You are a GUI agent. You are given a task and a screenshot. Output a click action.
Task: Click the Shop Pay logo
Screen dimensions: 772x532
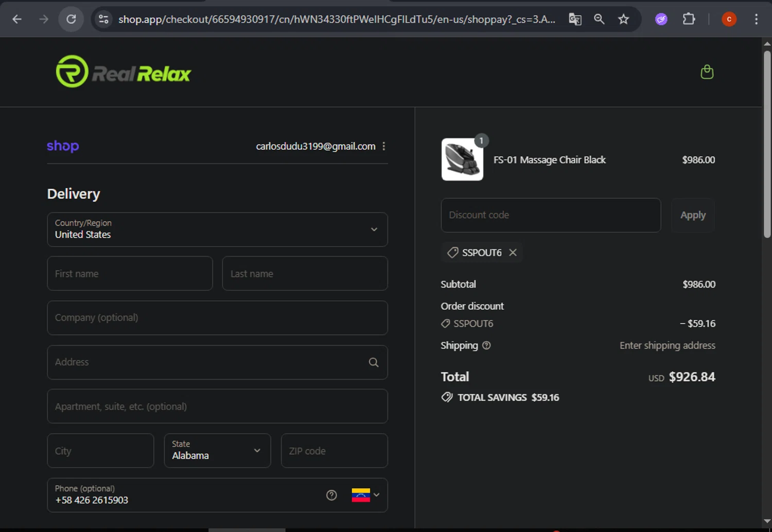pos(63,146)
